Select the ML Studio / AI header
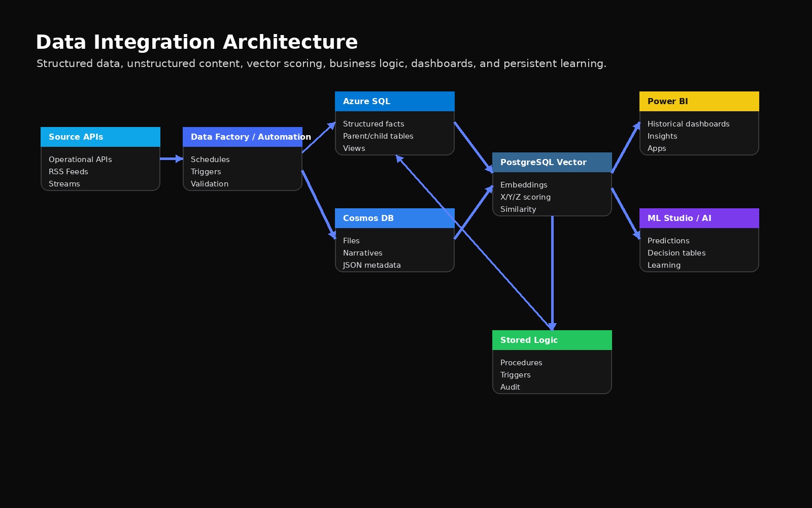This screenshot has height=508, width=812. click(699, 218)
